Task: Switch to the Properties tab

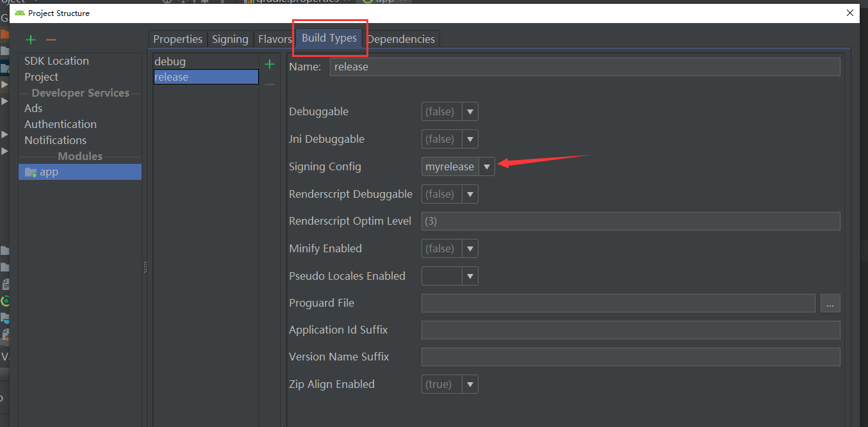Action: point(178,39)
